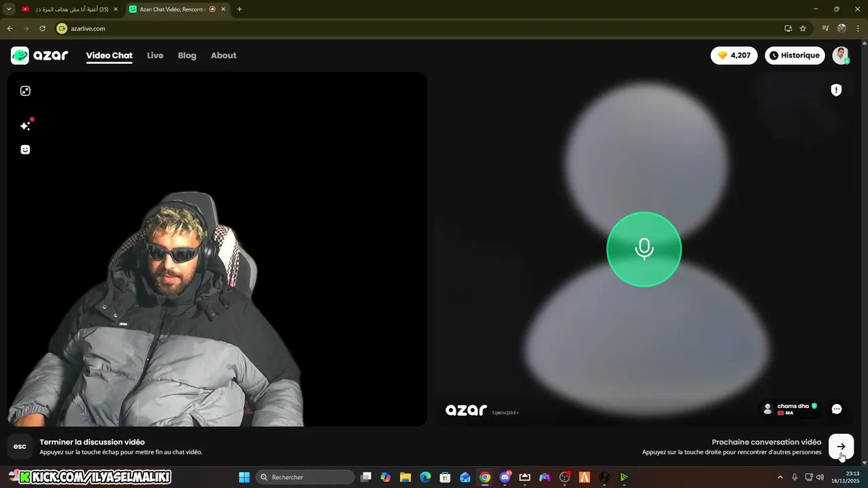
Task: Click the Azar logo
Action: point(39,56)
